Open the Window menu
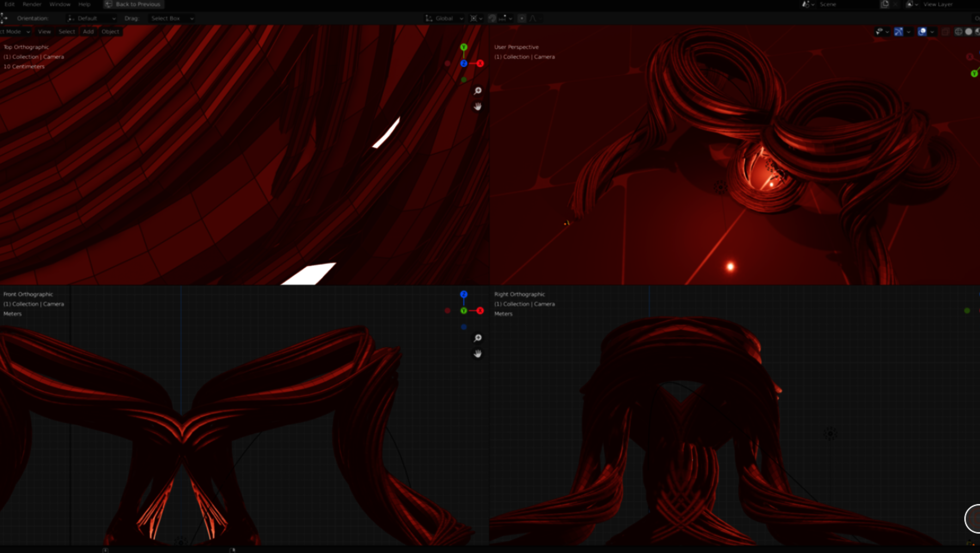 pyautogui.click(x=60, y=4)
